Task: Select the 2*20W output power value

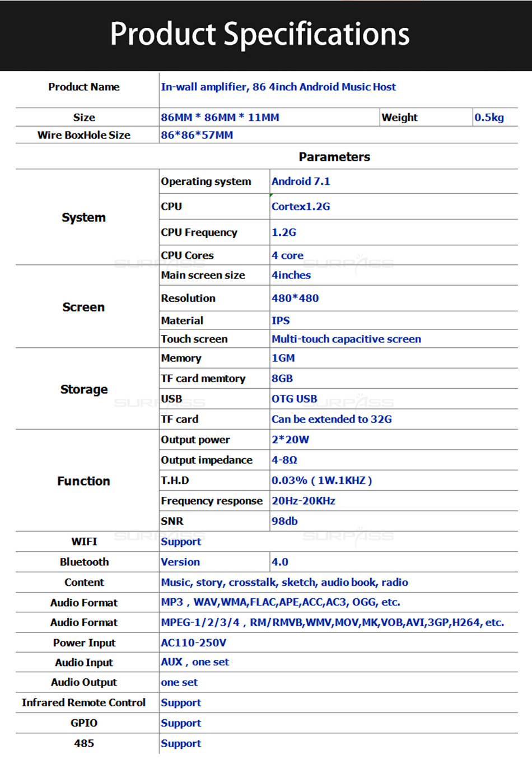Action: tap(290, 440)
